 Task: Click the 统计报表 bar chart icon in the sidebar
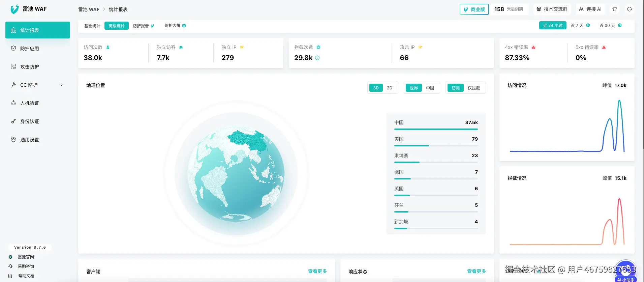click(13, 30)
